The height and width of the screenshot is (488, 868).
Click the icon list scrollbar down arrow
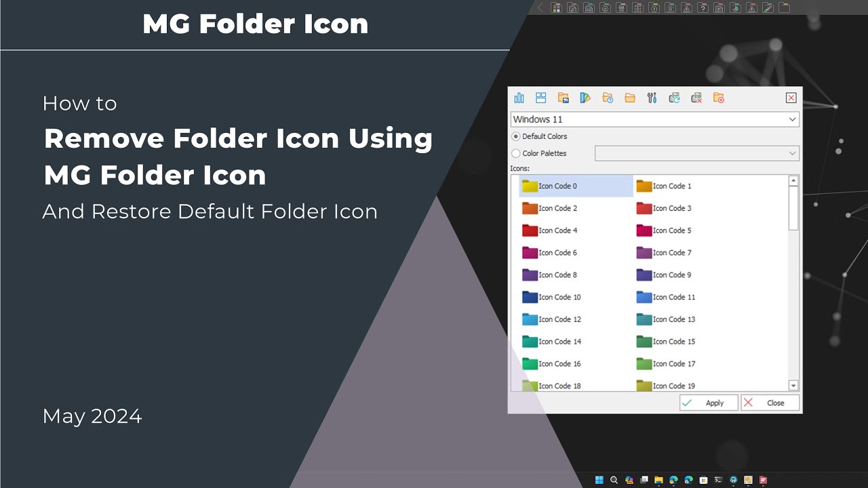tap(793, 386)
